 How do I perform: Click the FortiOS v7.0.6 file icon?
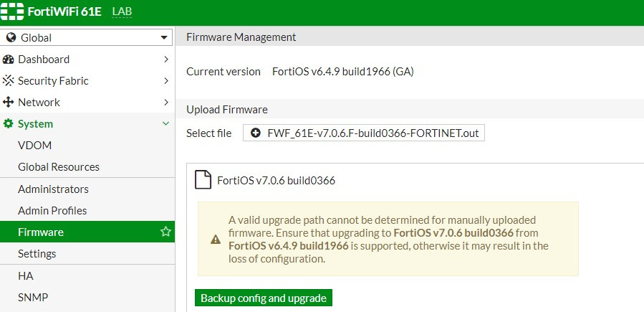pyautogui.click(x=203, y=179)
